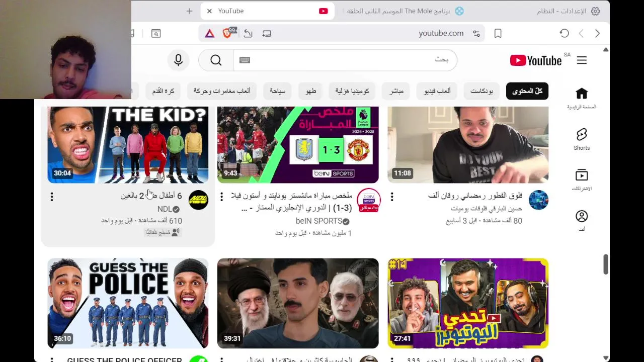Select the كرة القدم filter chip
Screen dimensions: 644x362
click(163, 91)
